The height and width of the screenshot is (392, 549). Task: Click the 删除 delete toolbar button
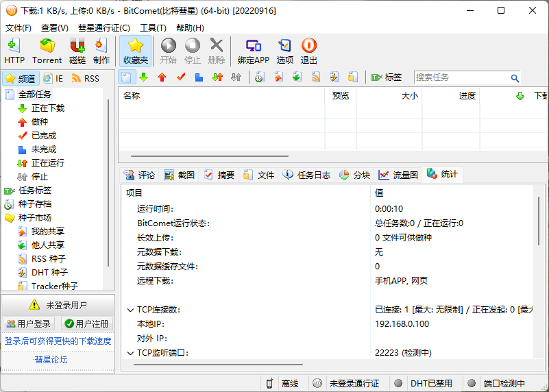[217, 51]
